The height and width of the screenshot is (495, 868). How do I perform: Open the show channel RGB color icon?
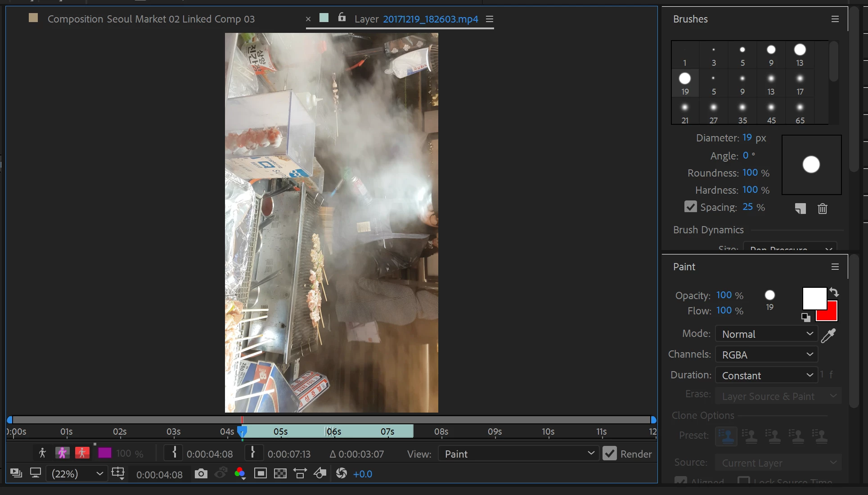(x=240, y=473)
